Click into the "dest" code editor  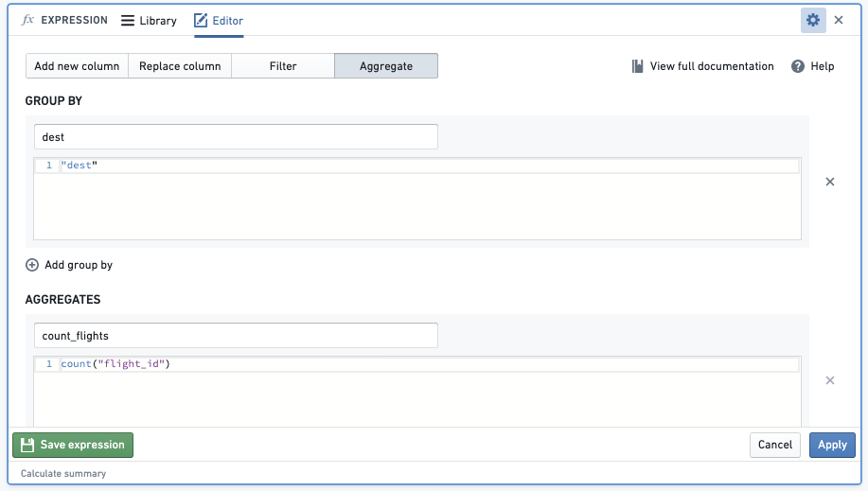pos(417,199)
